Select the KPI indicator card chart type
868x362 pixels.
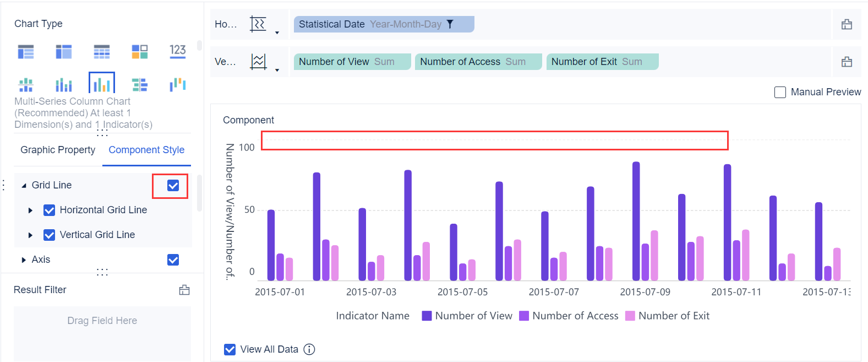[177, 51]
